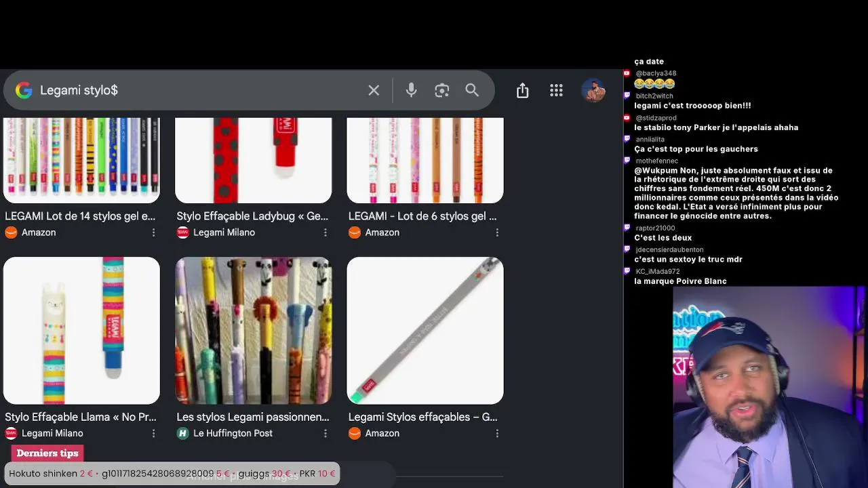This screenshot has width=868, height=488.
Task: Open the red ladybug pen image
Action: (254, 161)
